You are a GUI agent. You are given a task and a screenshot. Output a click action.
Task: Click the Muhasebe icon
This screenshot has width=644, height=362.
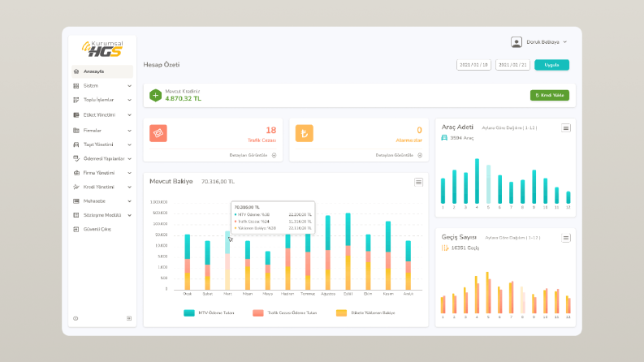pos(76,201)
